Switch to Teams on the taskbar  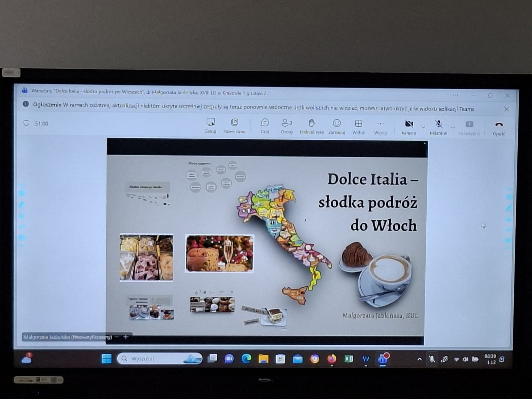pyautogui.click(x=383, y=359)
